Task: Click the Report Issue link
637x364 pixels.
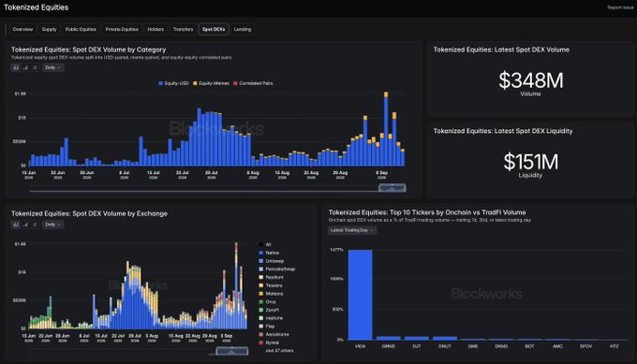Action: tap(620, 7)
